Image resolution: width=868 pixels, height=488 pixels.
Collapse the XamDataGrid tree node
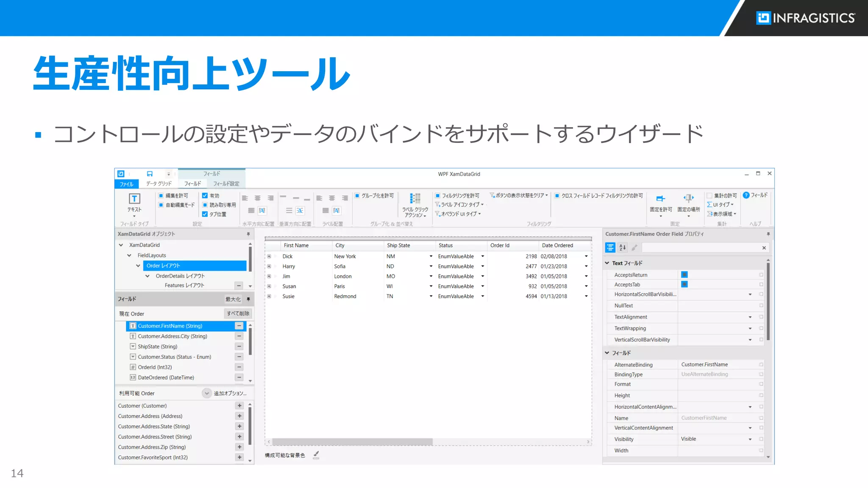121,245
